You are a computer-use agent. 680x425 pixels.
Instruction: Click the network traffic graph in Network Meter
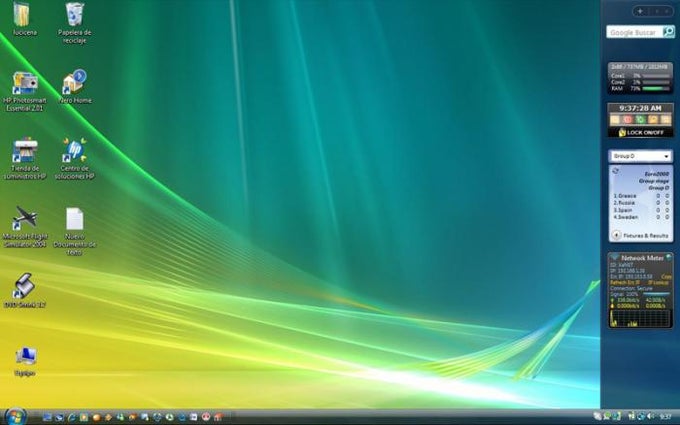640,318
